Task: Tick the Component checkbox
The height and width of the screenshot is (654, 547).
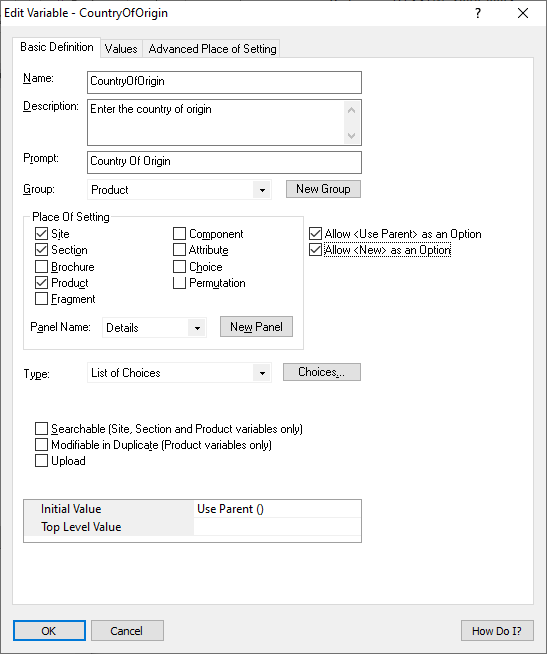Action: tap(179, 234)
